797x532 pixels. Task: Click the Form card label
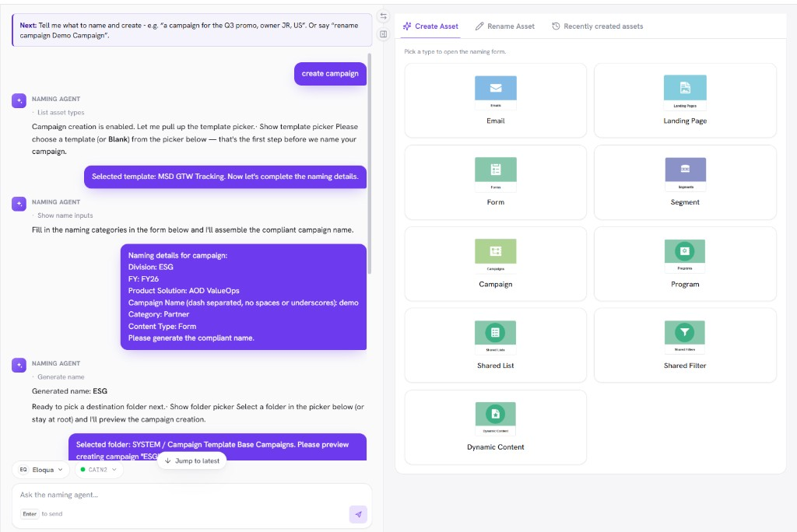tap(496, 202)
